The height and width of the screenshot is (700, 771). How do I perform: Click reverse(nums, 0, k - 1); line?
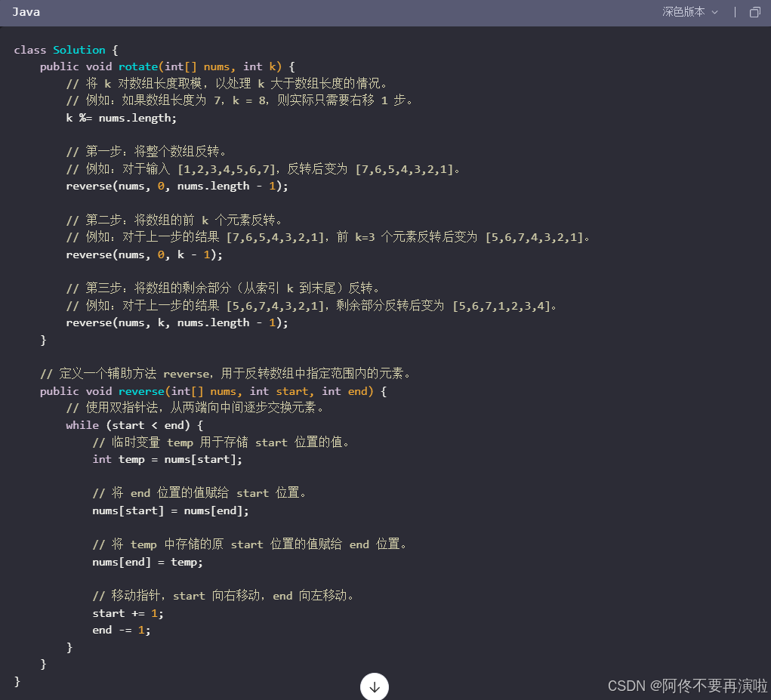point(143,254)
